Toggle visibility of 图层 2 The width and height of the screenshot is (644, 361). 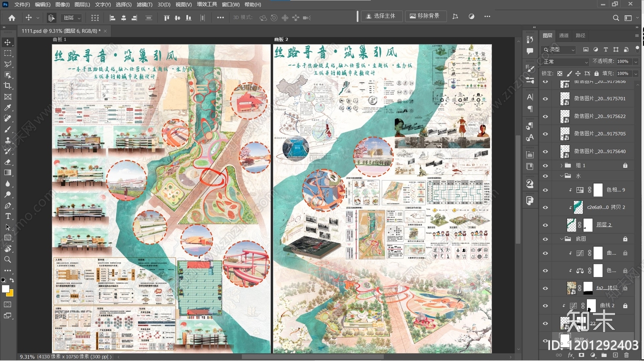[x=545, y=225]
